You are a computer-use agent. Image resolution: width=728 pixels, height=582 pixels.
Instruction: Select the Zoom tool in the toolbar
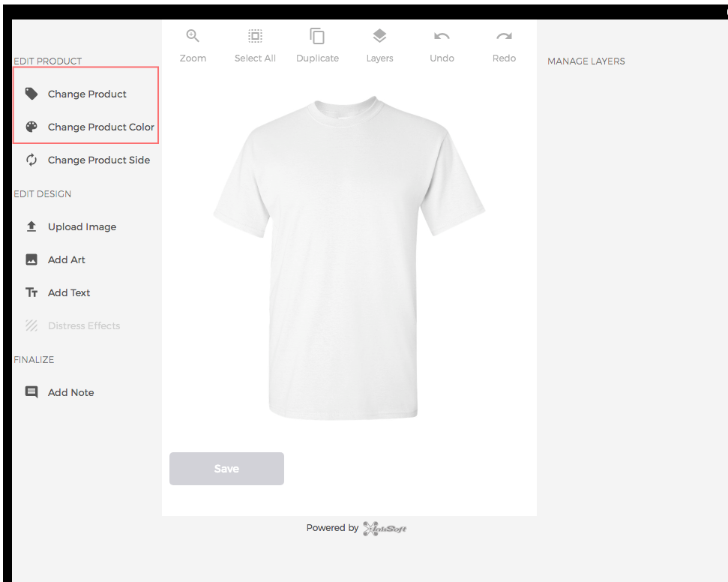pos(193,35)
